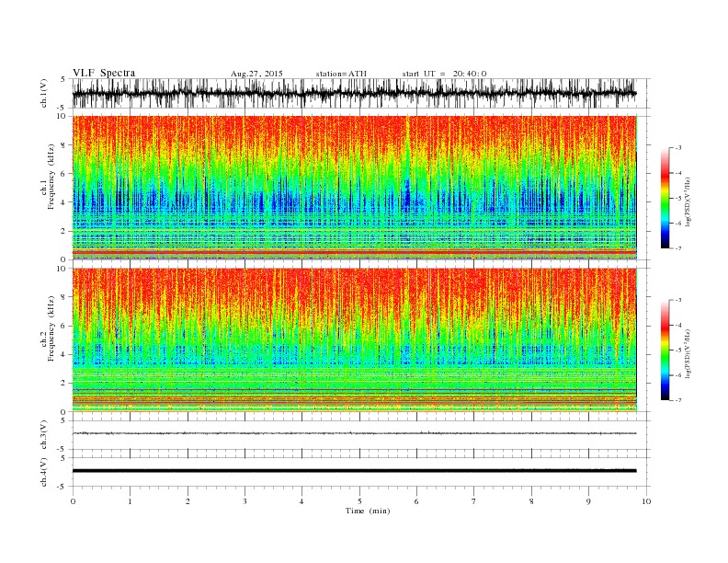This screenshot has width=728, height=563.
Task: Click time axis tick label "0"
Action: click(x=73, y=501)
